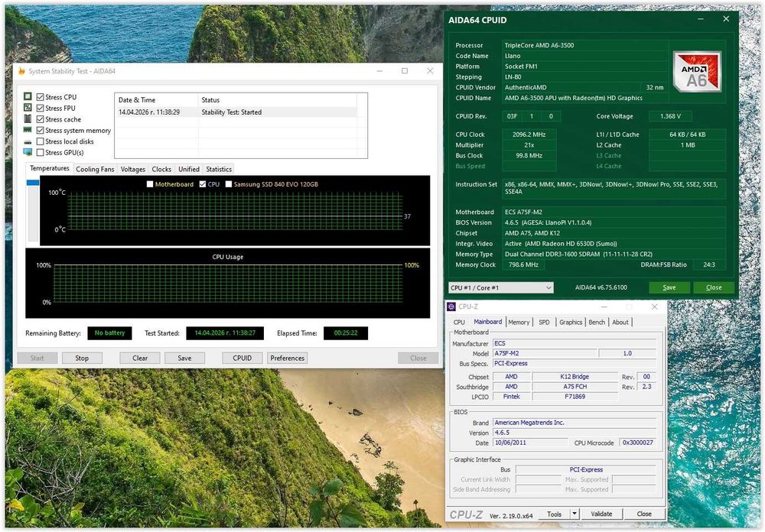
Task: Click Validate button in CPU-Z
Action: [x=601, y=514]
